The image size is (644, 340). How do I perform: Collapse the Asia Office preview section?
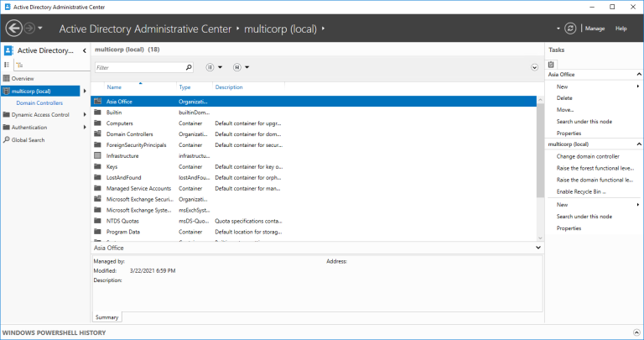tap(538, 248)
